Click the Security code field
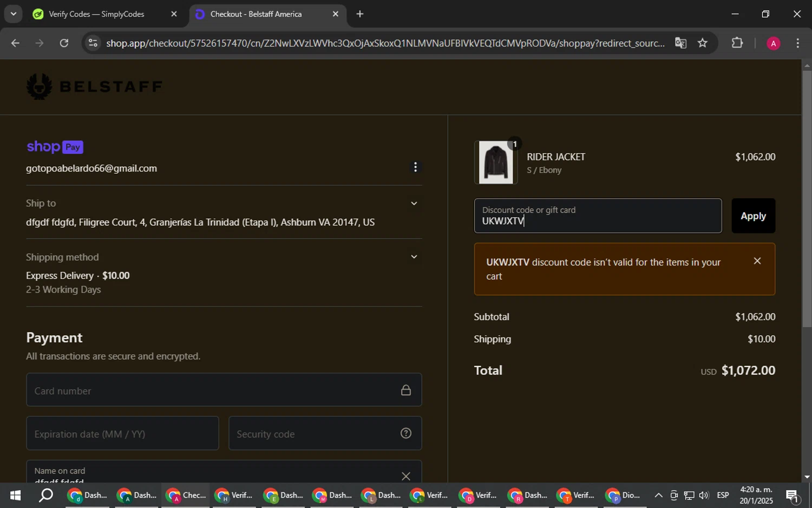The height and width of the screenshot is (508, 812). 325,433
